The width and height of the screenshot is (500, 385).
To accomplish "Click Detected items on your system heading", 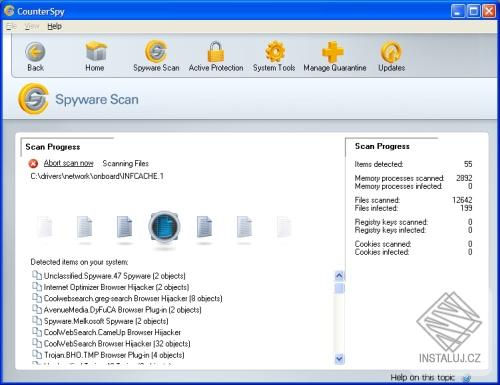I will pyautogui.click(x=79, y=262).
